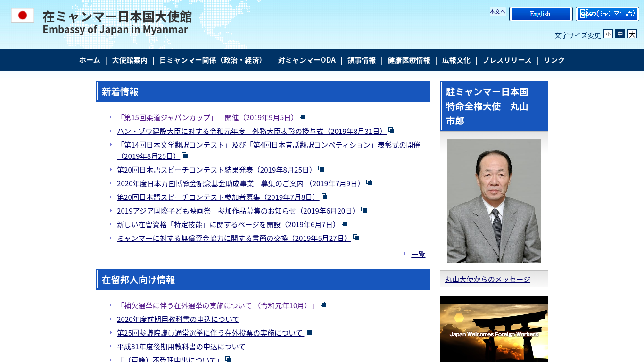The height and width of the screenshot is (362, 644).
Task: Open 2020年度前期用教科書の申込について link
Action: pyautogui.click(x=178, y=320)
